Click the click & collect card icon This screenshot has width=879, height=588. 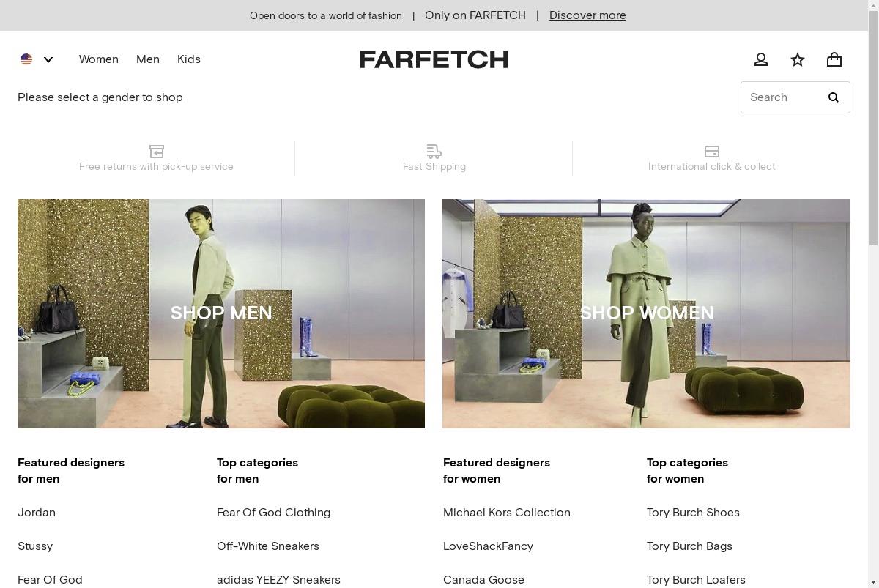coord(712,152)
